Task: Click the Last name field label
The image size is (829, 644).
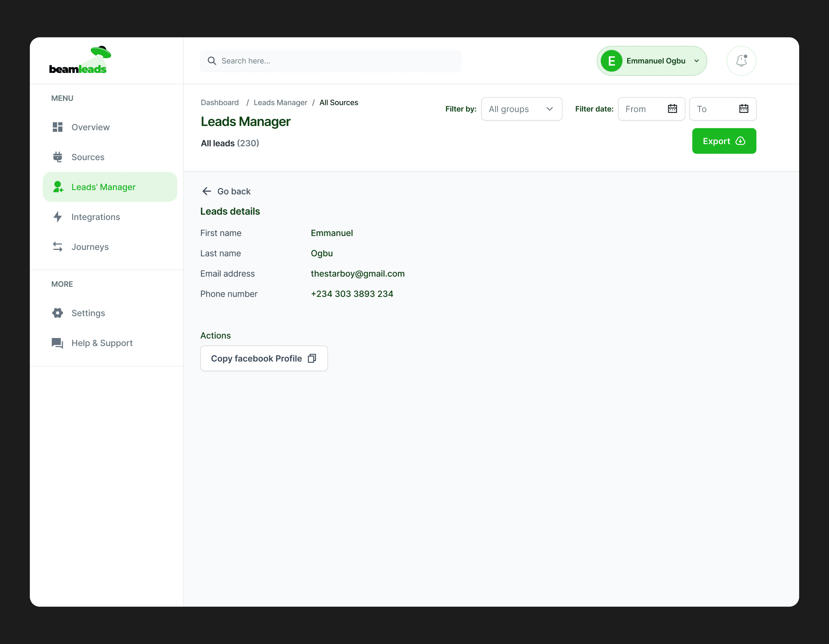Action: pos(220,253)
